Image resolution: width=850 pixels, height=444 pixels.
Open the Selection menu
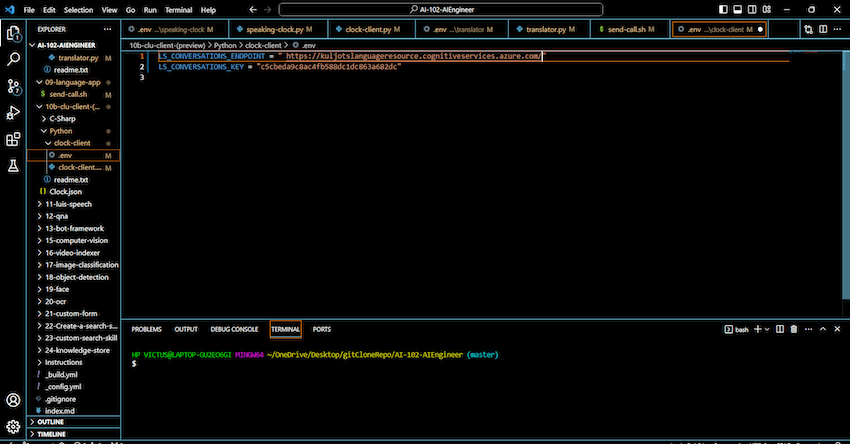(x=78, y=10)
